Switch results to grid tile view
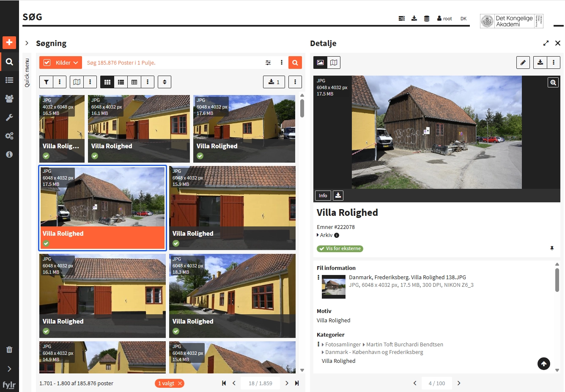 107,82
